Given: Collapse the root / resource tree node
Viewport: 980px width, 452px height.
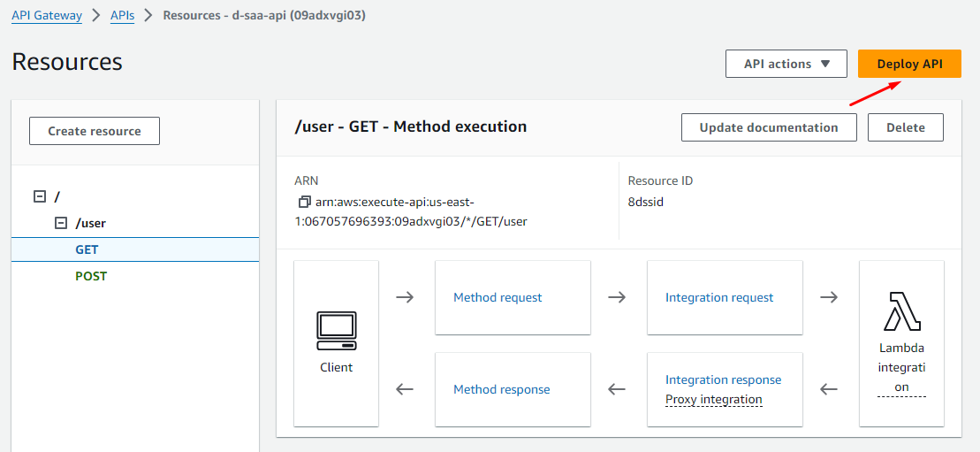Looking at the screenshot, I should click(39, 196).
